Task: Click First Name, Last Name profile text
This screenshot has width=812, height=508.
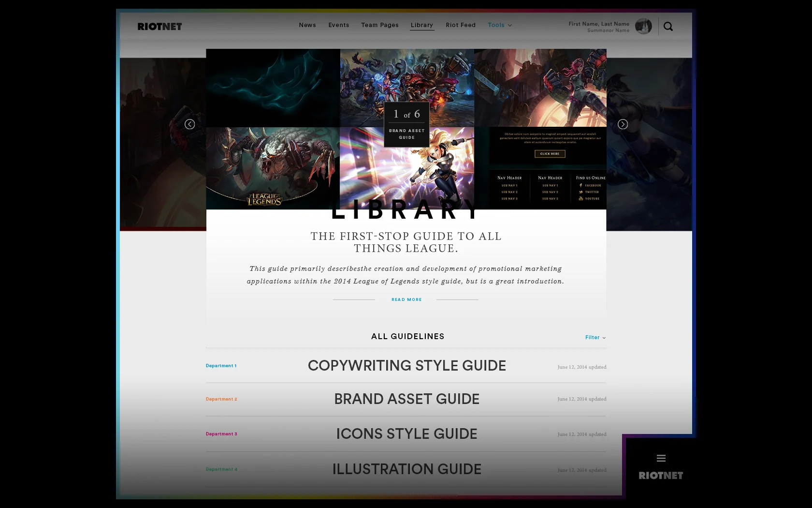Action: click(599, 24)
